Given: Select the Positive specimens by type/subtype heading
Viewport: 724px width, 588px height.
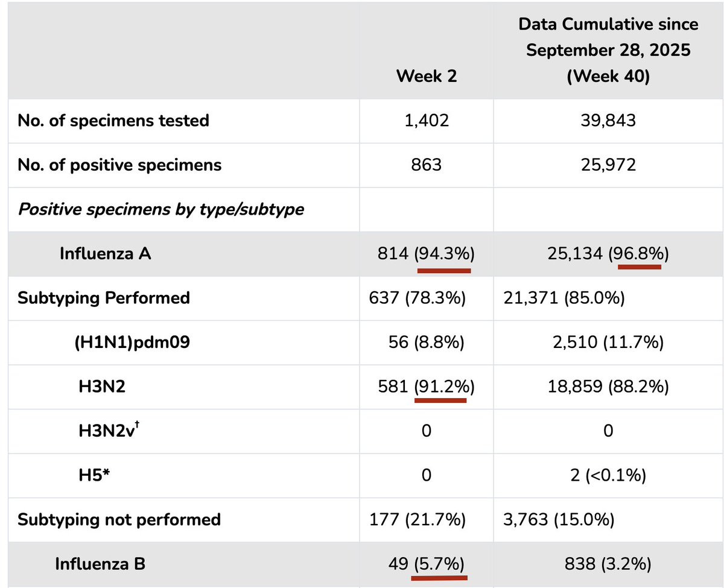Looking at the screenshot, I should (160, 210).
